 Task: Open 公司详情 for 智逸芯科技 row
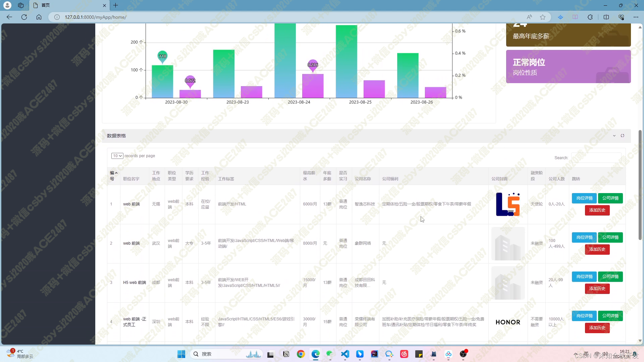610,198
